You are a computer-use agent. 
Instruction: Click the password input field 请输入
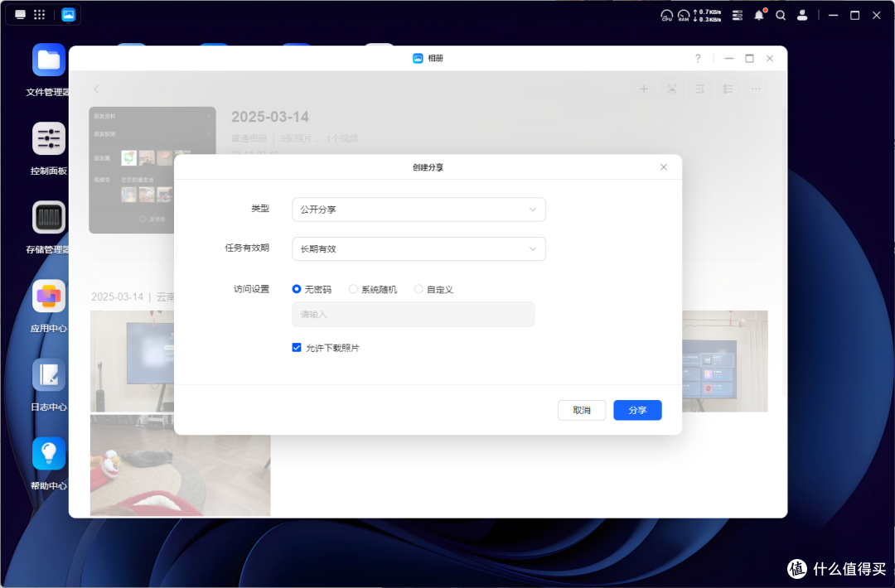tap(414, 314)
